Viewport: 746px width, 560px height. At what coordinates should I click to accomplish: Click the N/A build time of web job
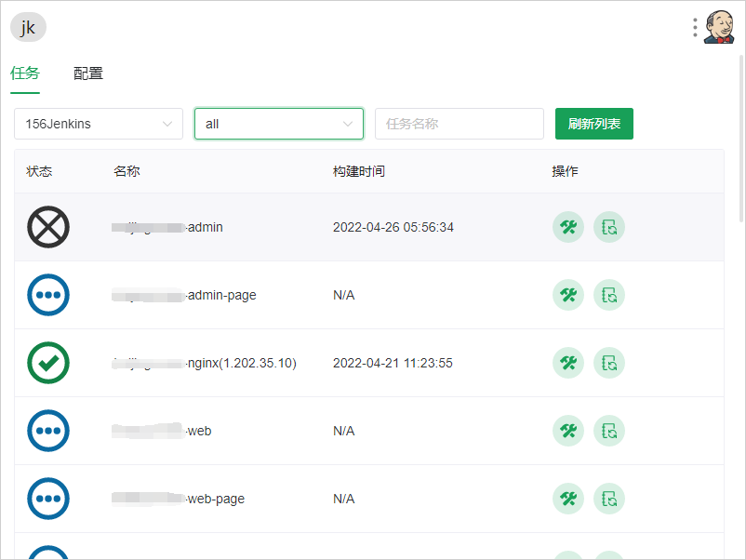[343, 431]
